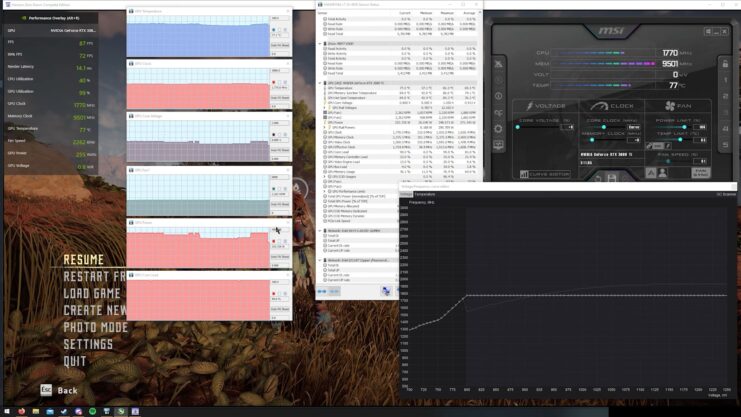Expand GPU Rail Powers in HWiNFO
The image size is (741, 417).
click(325, 127)
